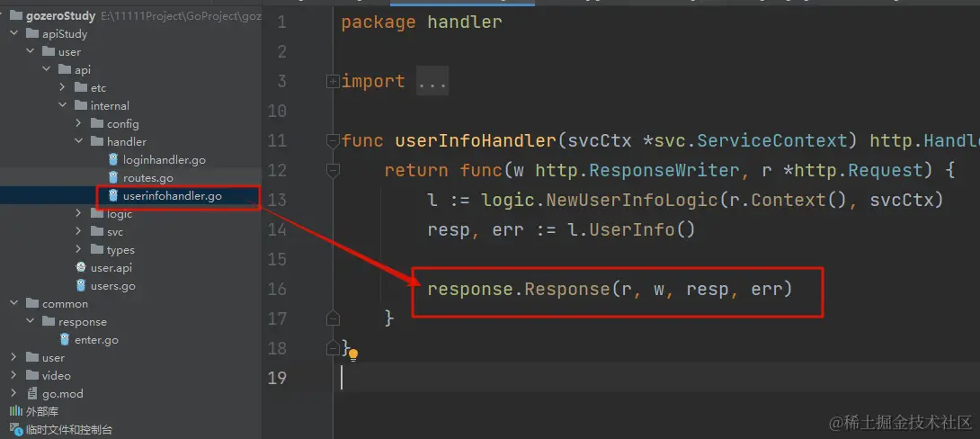This screenshot has height=439, width=980.
Task: Open routes.go in the project tree
Action: pyautogui.click(x=148, y=178)
